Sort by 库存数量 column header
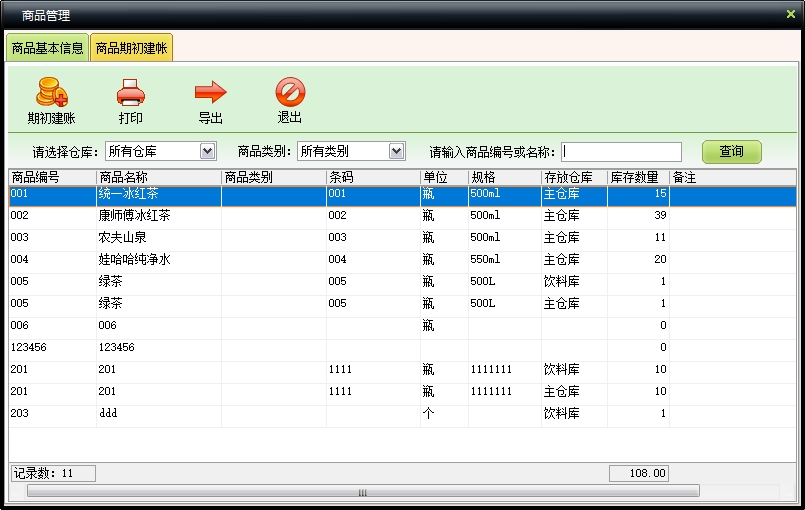Viewport: 805px width, 510px height. pos(637,177)
